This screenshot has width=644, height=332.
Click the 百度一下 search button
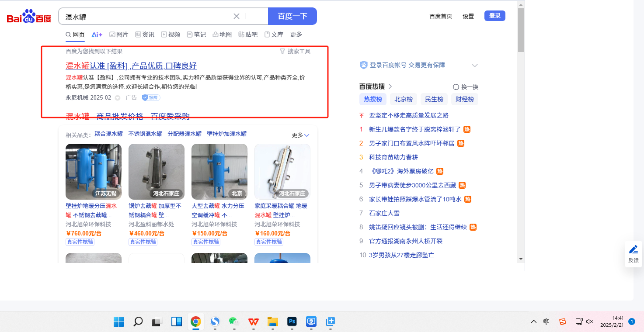(x=292, y=16)
